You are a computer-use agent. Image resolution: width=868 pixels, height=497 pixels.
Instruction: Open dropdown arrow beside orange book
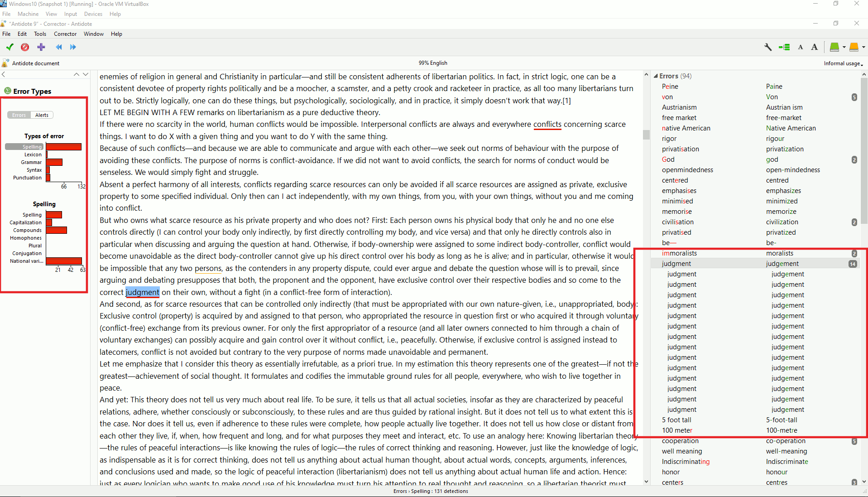coord(863,47)
